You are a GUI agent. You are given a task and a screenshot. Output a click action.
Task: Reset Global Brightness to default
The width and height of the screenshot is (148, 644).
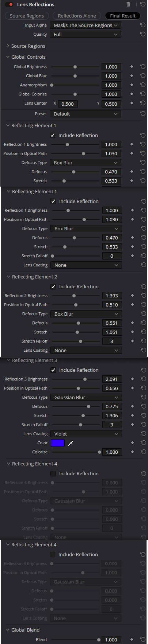coord(143,67)
